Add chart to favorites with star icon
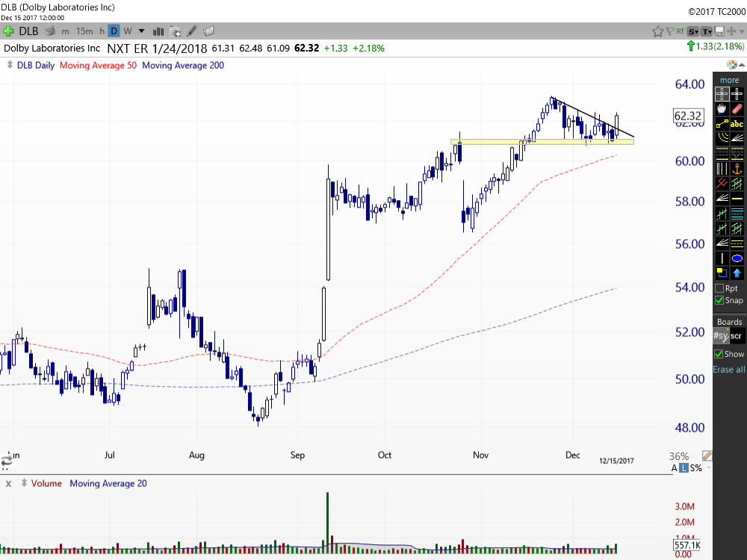 pyautogui.click(x=658, y=31)
